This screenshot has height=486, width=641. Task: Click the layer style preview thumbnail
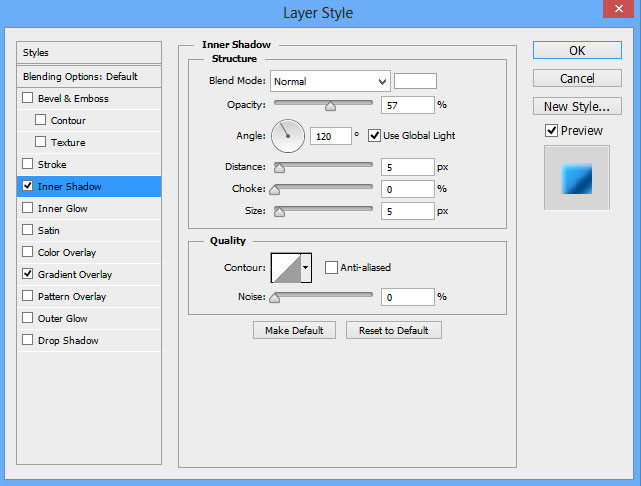576,177
